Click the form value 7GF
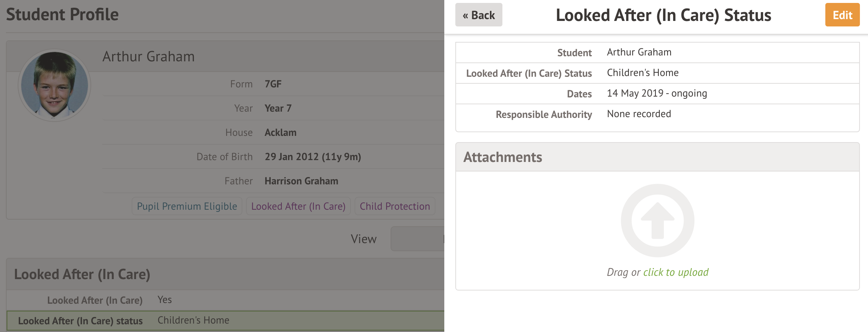This screenshot has width=868, height=332. pos(273,84)
